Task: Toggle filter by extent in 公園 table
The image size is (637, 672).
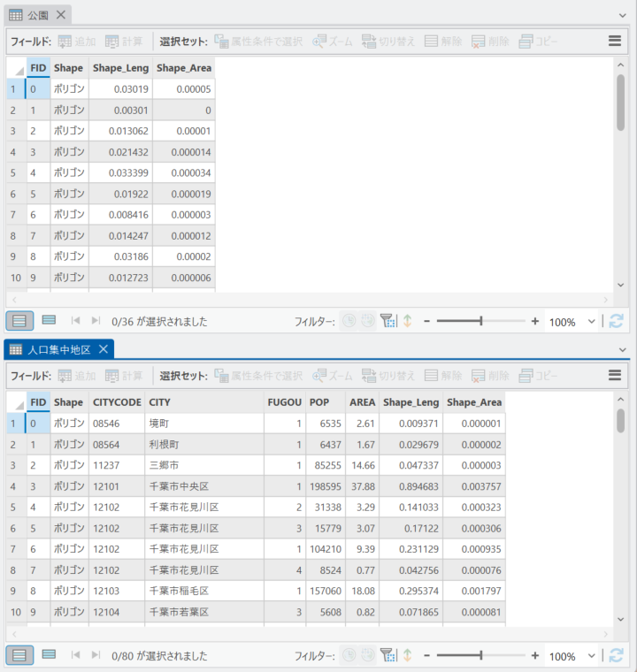Action: pyautogui.click(x=387, y=322)
